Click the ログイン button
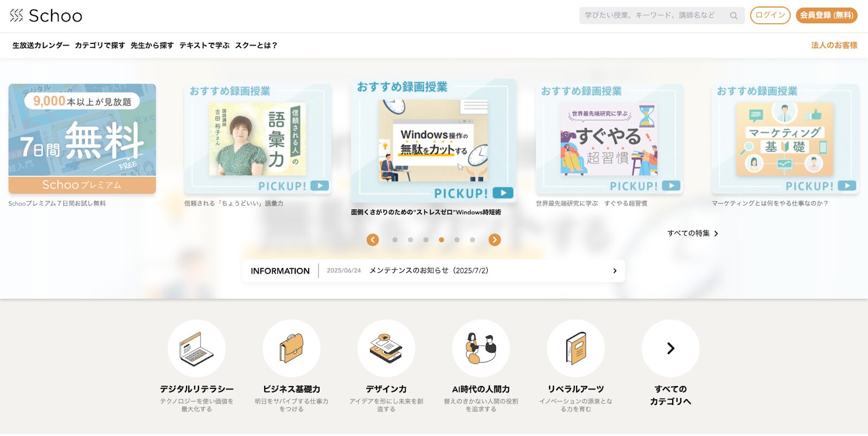The width and height of the screenshot is (868, 436). 770,15
